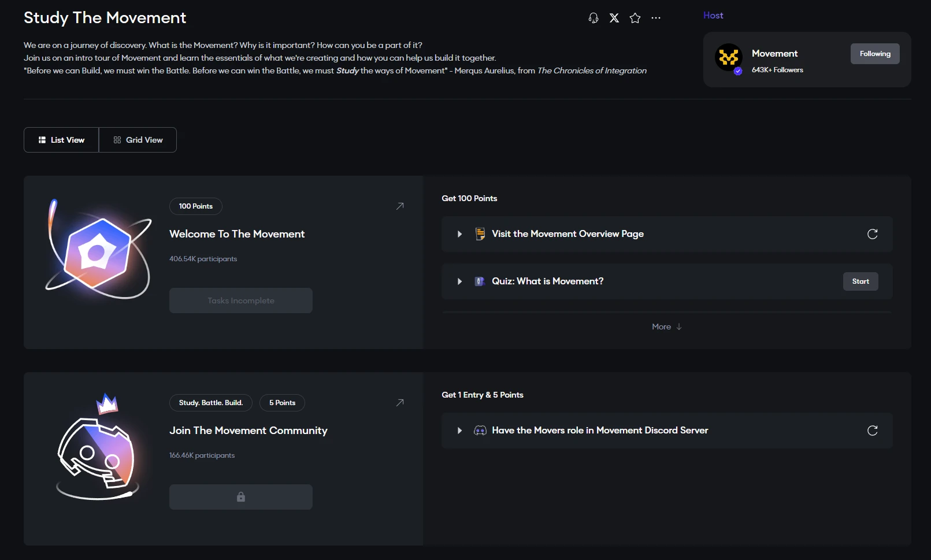Image resolution: width=931 pixels, height=560 pixels.
Task: Refresh the Movers role Discord task
Action: 873,431
